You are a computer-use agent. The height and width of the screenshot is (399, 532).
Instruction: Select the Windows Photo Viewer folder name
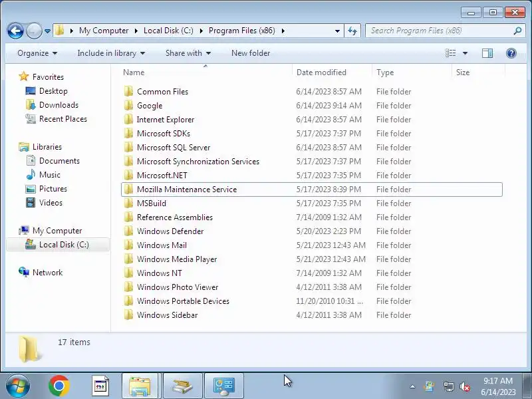(x=178, y=287)
